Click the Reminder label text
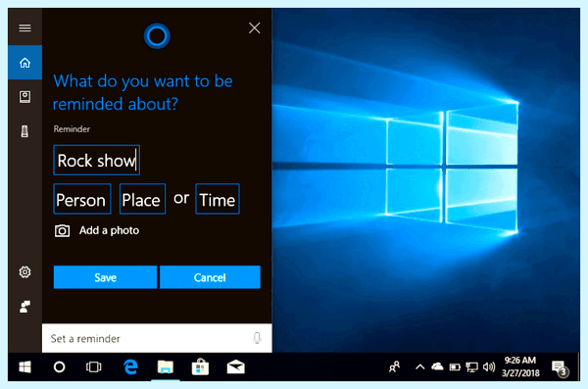The width and height of the screenshot is (588, 389). [72, 129]
